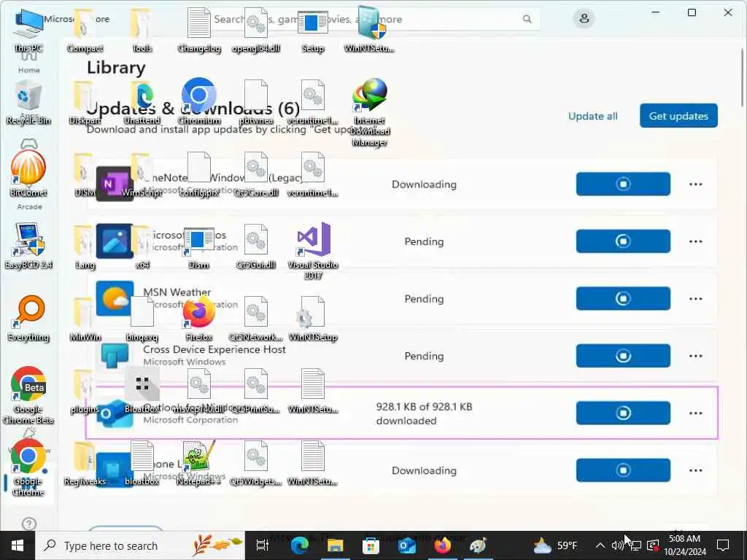Select the Internet Download Manager shortcut
The height and width of the screenshot is (560, 747).
(x=370, y=112)
